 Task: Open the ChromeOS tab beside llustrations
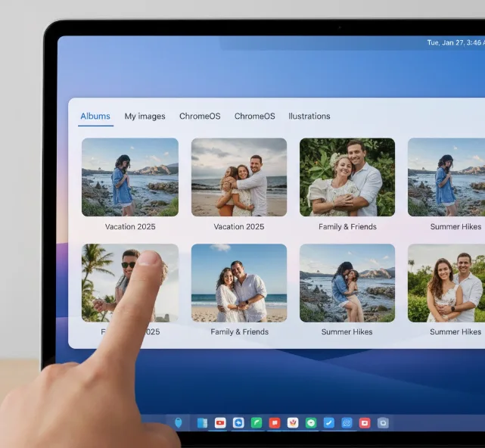[x=254, y=117]
